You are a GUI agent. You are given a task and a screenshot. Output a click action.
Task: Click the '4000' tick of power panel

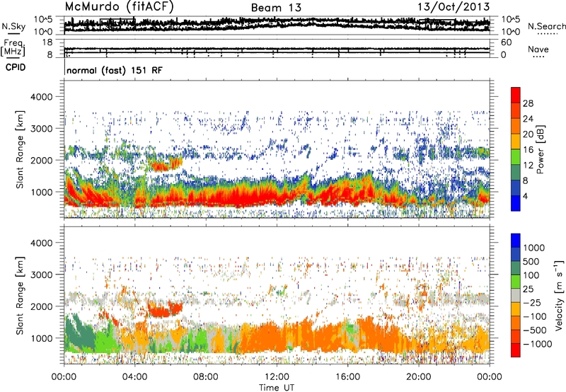pos(42,97)
